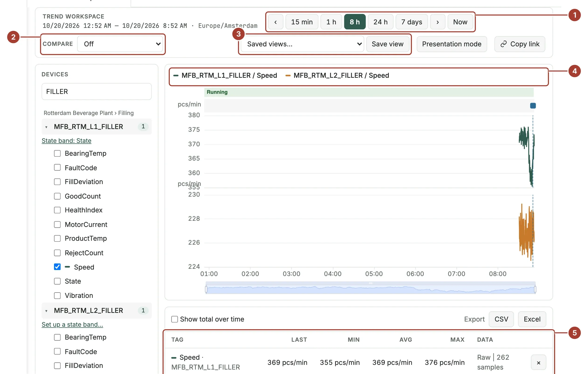
Task: Select the 24 h time range
Action: (381, 22)
